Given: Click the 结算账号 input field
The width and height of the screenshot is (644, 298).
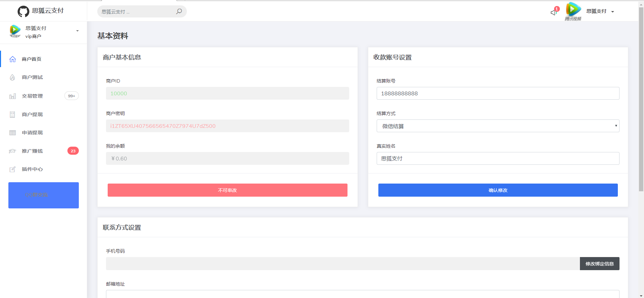Looking at the screenshot, I should [498, 94].
